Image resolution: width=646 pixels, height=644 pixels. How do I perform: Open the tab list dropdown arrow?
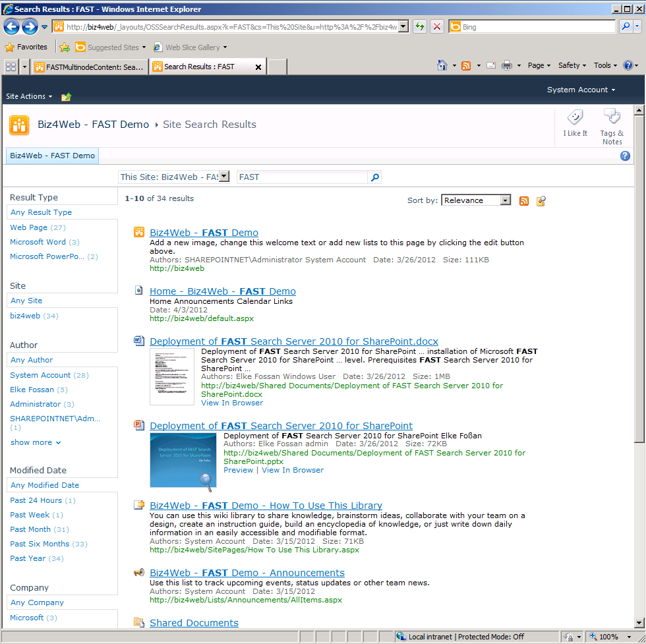coord(24,67)
